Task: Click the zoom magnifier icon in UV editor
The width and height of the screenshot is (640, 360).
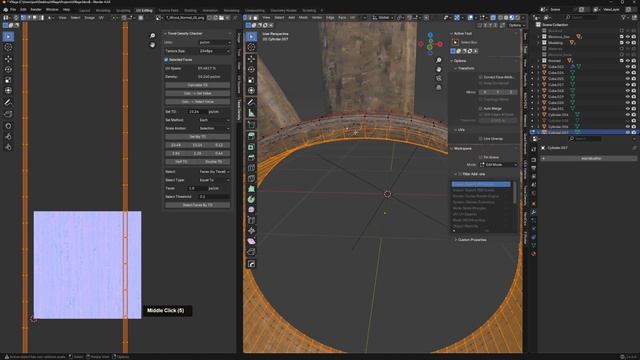Action: point(152,36)
